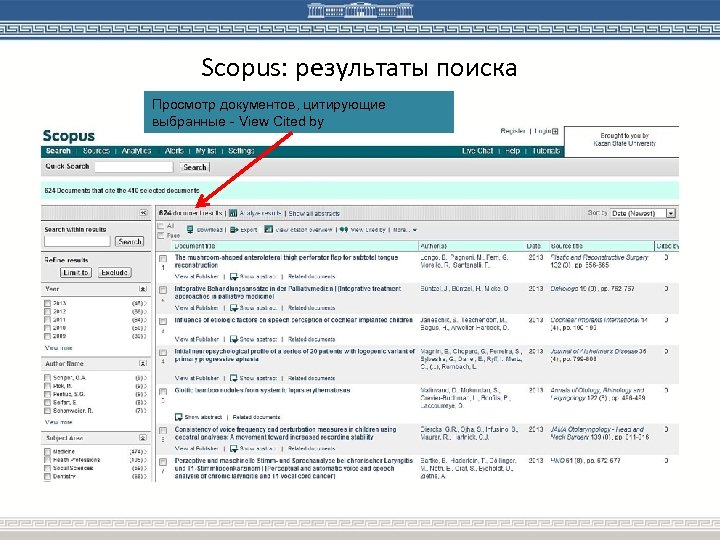Click the View citation overview icon
720x540 pixels.
tap(269, 229)
